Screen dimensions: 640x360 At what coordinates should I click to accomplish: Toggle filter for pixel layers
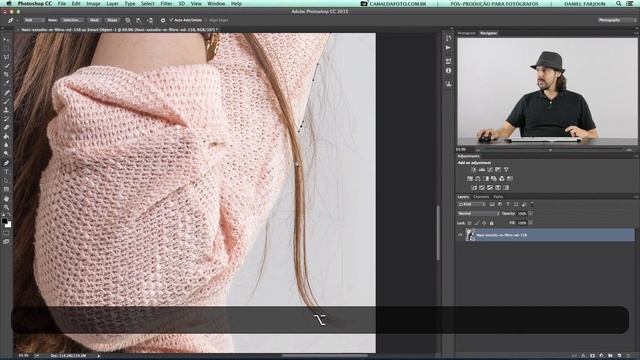pos(492,204)
